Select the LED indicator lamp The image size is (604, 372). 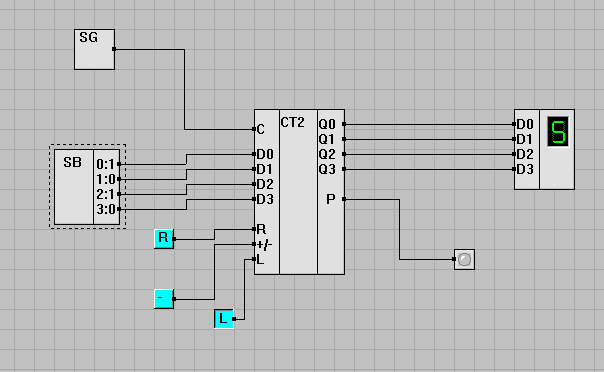click(x=465, y=259)
